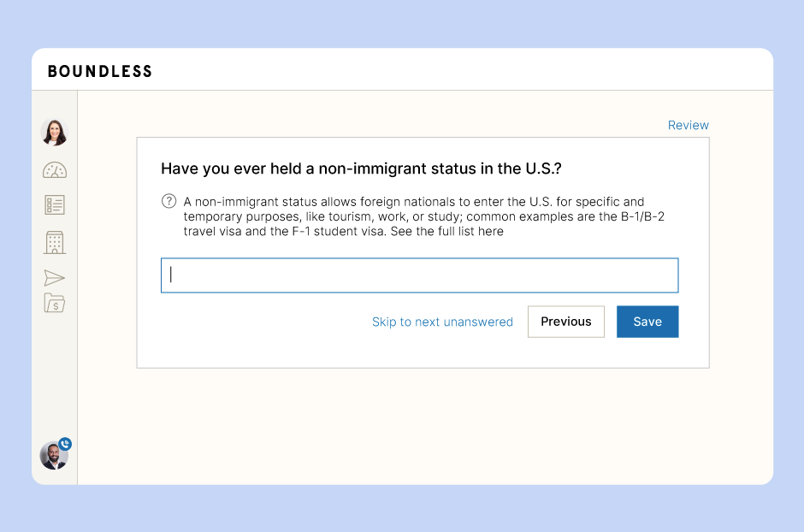
Task: Click the Previous button
Action: (566, 322)
